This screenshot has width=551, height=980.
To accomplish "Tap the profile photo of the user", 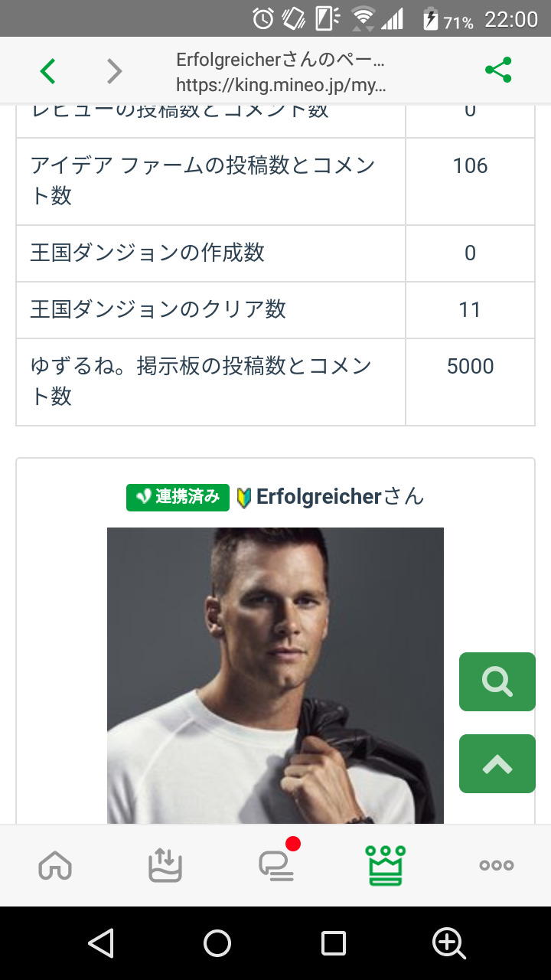I will [275, 675].
